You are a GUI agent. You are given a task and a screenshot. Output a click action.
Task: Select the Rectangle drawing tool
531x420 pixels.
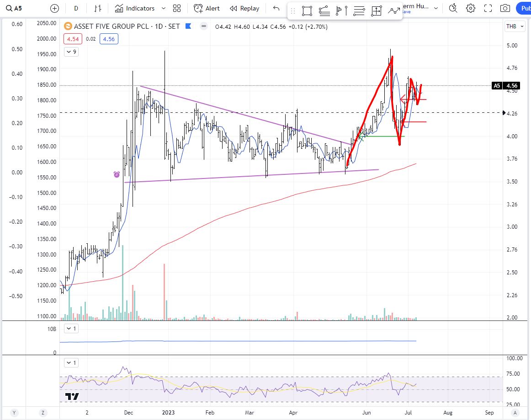[307, 11]
